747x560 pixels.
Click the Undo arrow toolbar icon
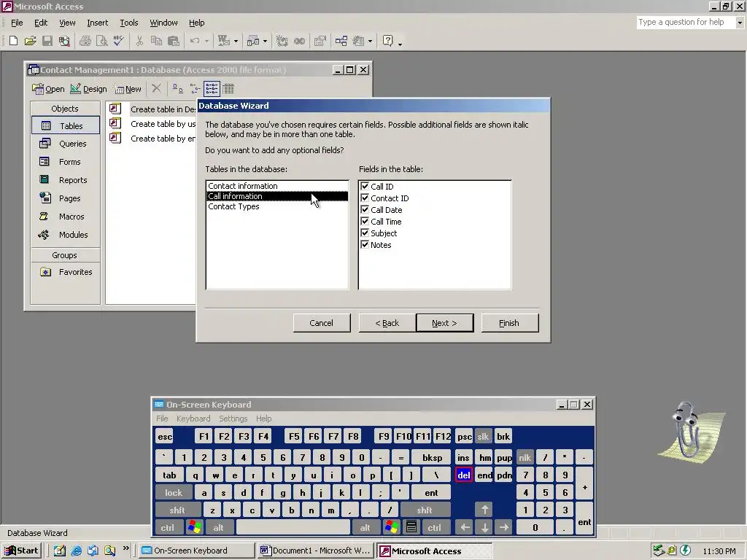click(x=194, y=41)
